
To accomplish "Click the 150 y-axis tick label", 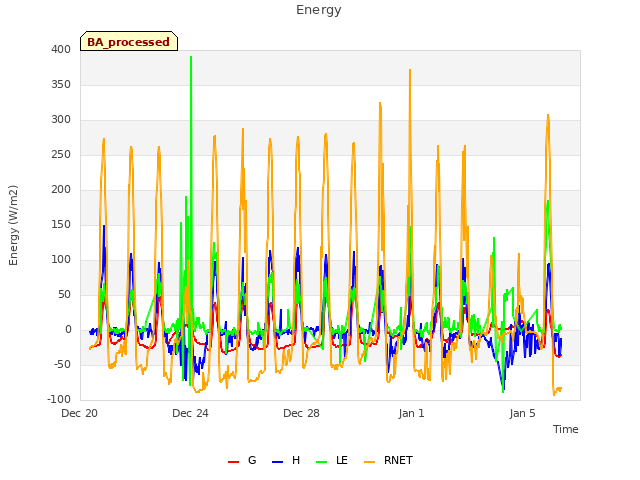I will 61,224.
